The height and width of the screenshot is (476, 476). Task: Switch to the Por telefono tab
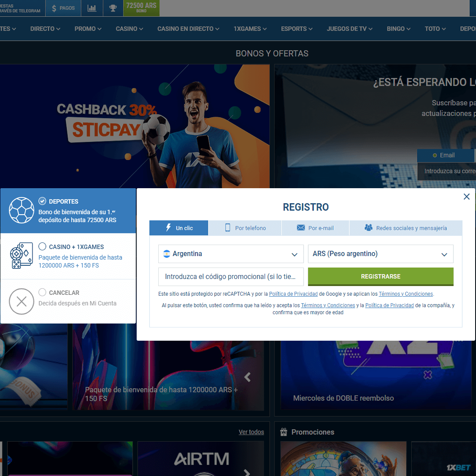pos(245,228)
